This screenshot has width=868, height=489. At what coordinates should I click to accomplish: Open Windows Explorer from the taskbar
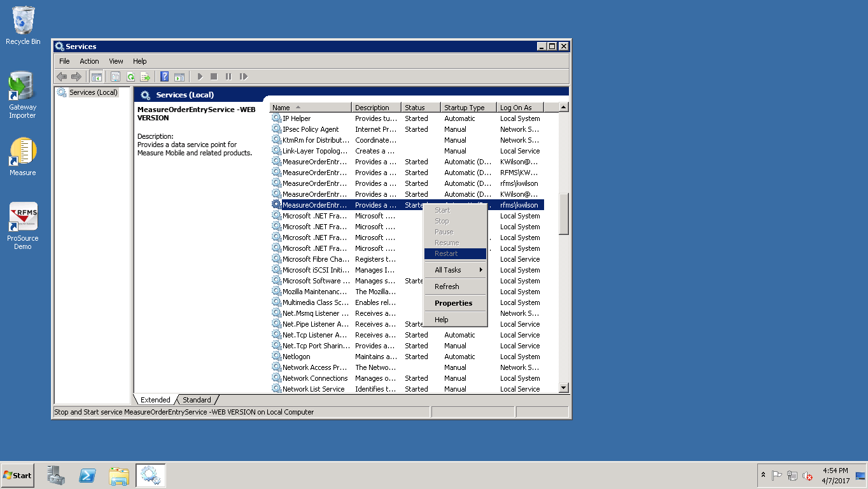(x=119, y=476)
